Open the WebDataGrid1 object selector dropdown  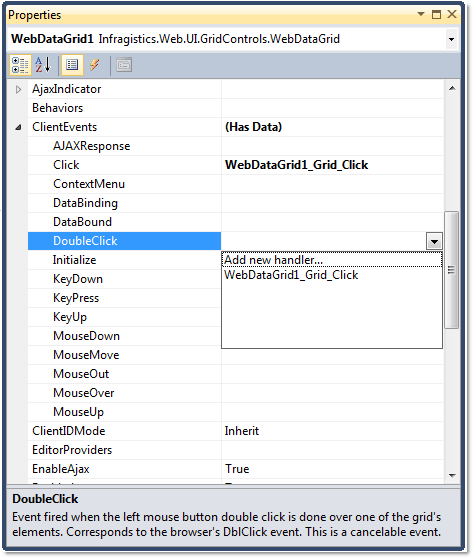coord(451,39)
